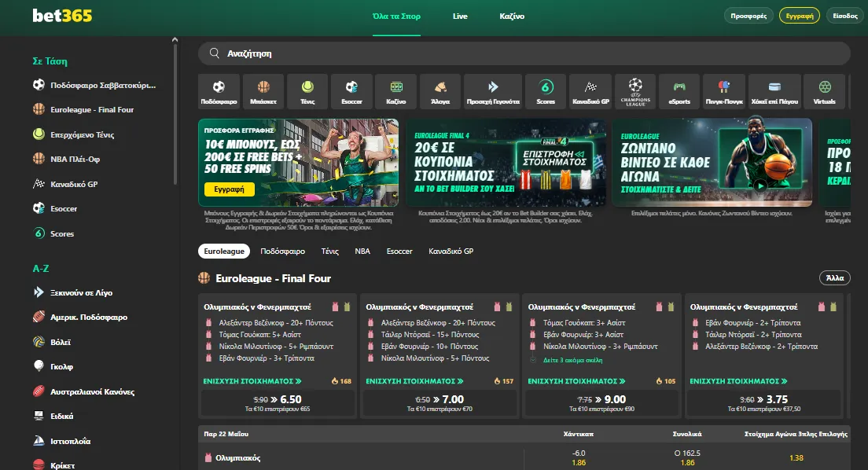Click the Εγγραφή button in header
Viewport: 868px width, 470px height.
[x=800, y=16]
